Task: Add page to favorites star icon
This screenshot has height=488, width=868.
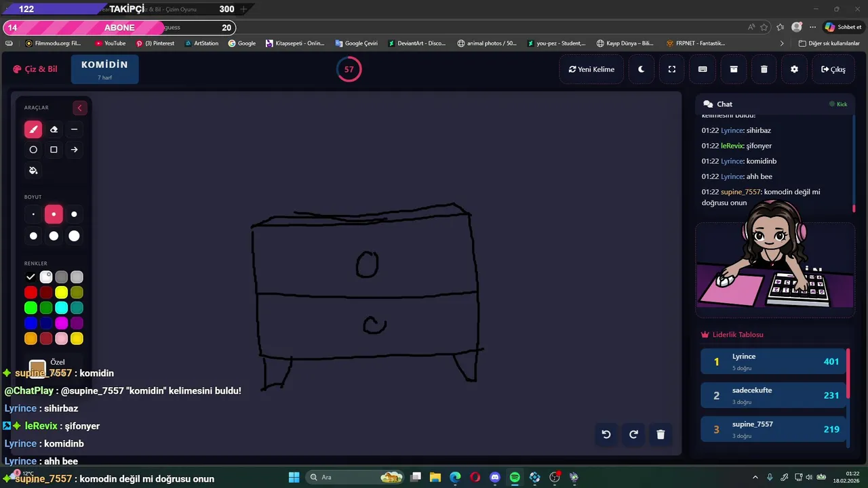Action: [x=764, y=27]
